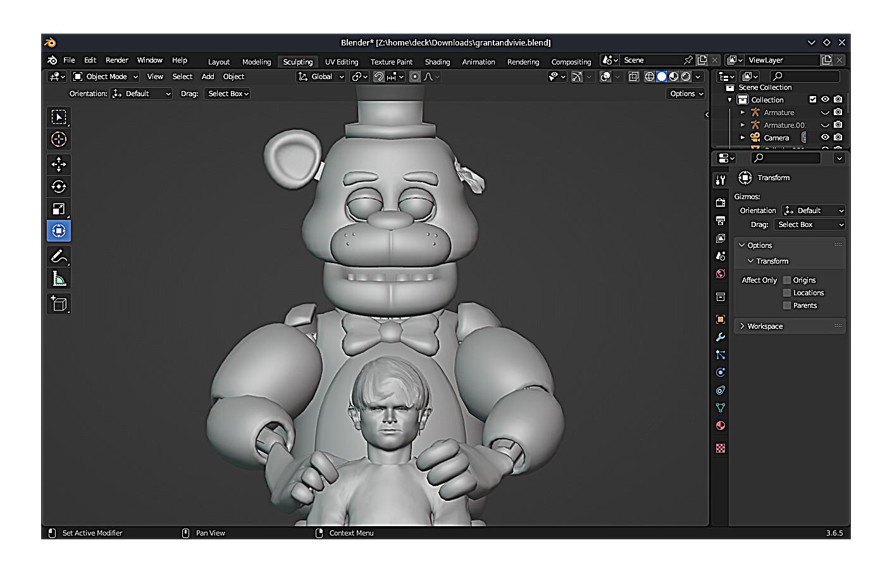Expand Armature.001 tree row
This screenshot has width=892, height=588.
[743, 125]
